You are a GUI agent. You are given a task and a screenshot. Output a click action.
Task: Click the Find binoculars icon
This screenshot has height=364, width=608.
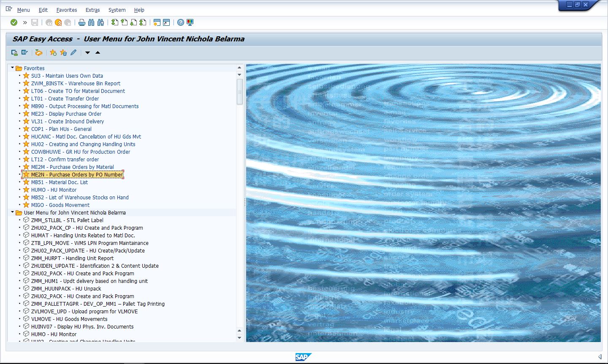coord(91,22)
